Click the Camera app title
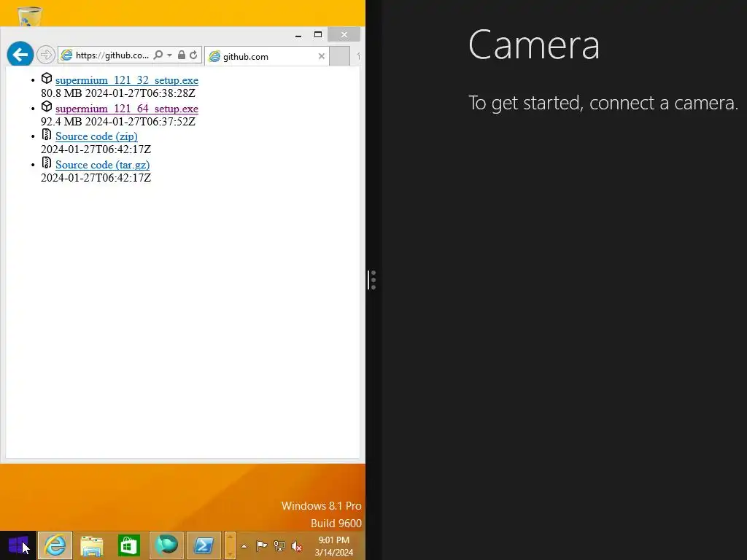The height and width of the screenshot is (560, 747). [534, 44]
